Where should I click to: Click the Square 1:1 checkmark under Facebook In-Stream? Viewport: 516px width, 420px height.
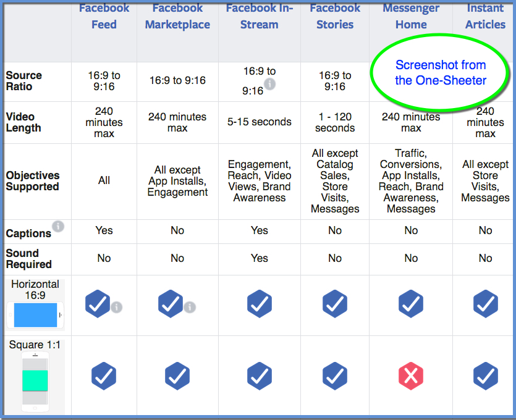(x=260, y=376)
